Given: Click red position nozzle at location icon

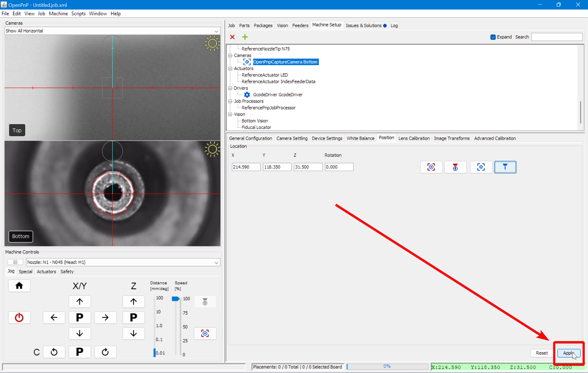Looking at the screenshot, I should click(455, 167).
